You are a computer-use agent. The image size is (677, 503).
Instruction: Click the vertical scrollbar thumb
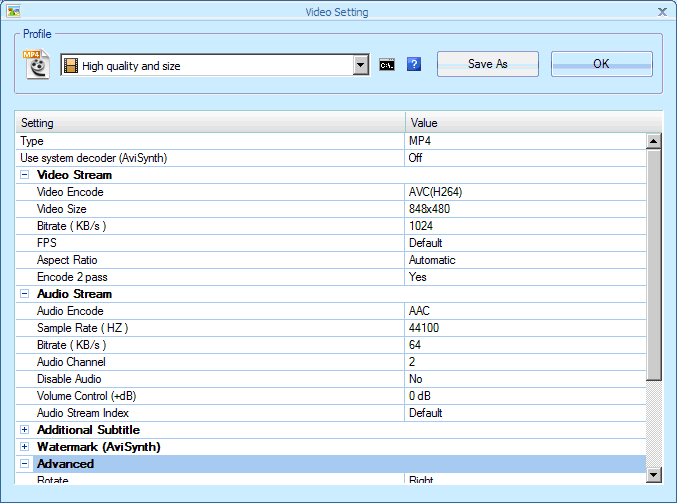pos(654,265)
